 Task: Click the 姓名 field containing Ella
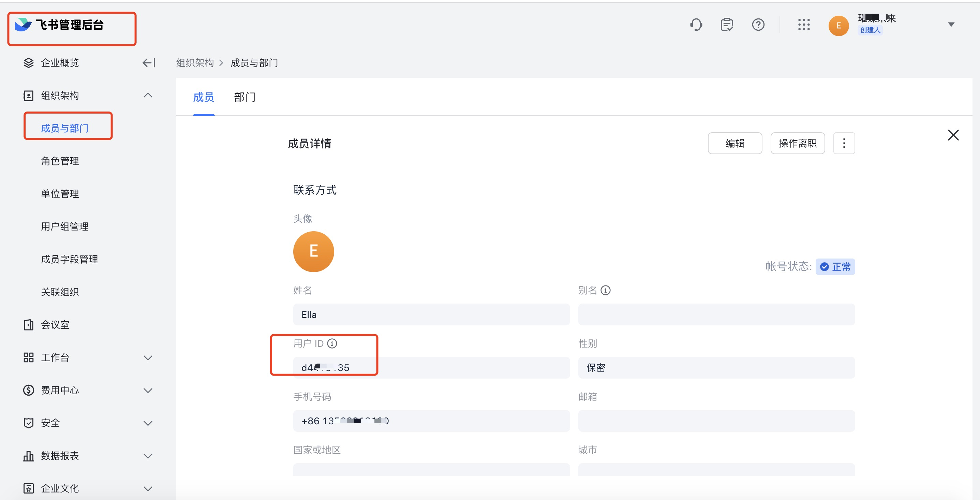point(431,315)
